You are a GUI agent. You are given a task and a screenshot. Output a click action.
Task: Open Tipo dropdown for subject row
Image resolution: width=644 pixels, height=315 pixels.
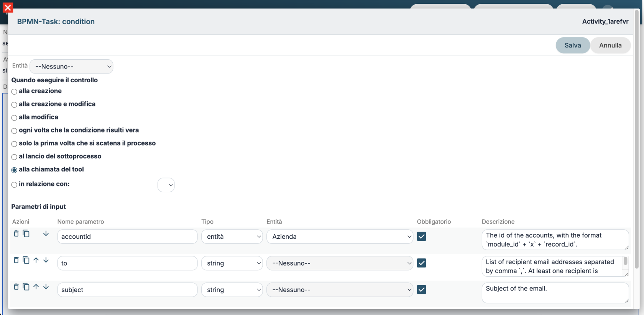pos(232,290)
